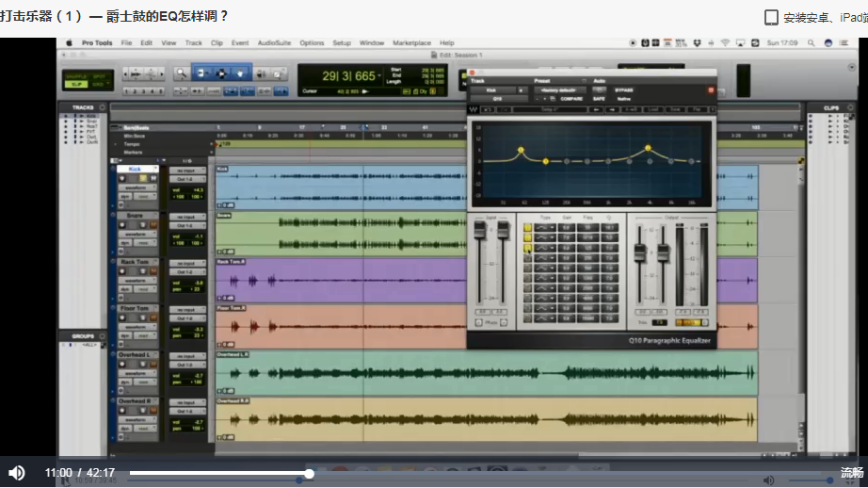The image size is (868, 488).
Task: Click band 1 Gain value field in Q10
Action: pyautogui.click(x=566, y=228)
